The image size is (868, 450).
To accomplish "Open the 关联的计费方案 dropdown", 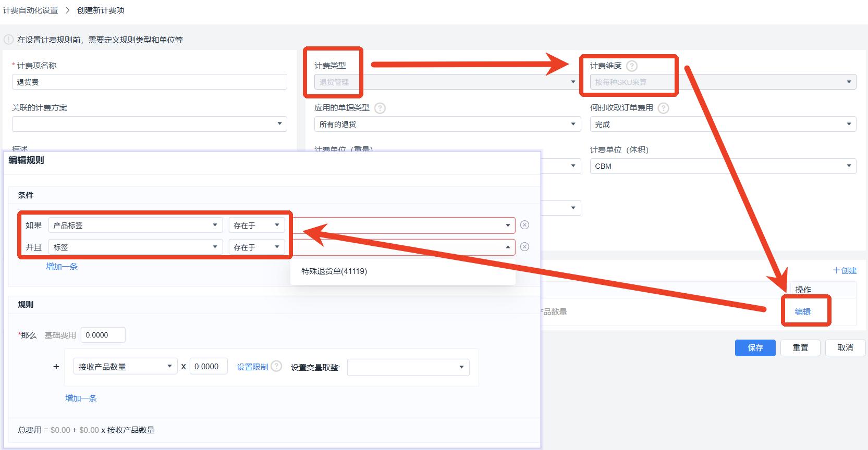I will (x=149, y=124).
